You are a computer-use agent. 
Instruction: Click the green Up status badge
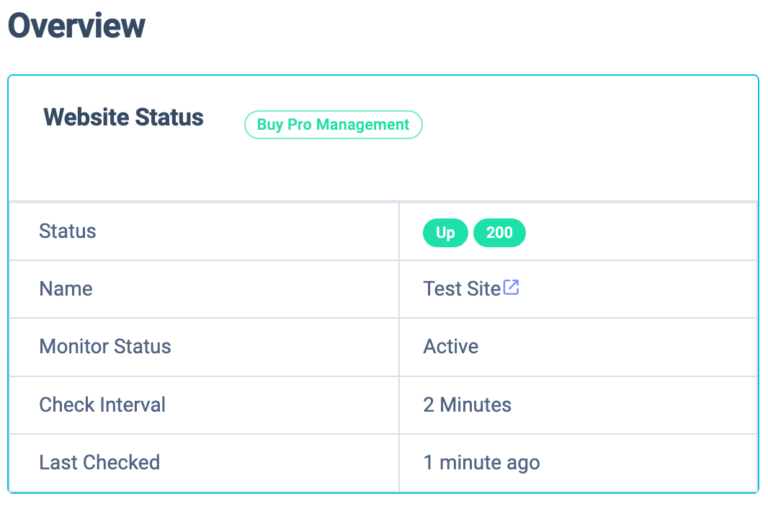445,232
